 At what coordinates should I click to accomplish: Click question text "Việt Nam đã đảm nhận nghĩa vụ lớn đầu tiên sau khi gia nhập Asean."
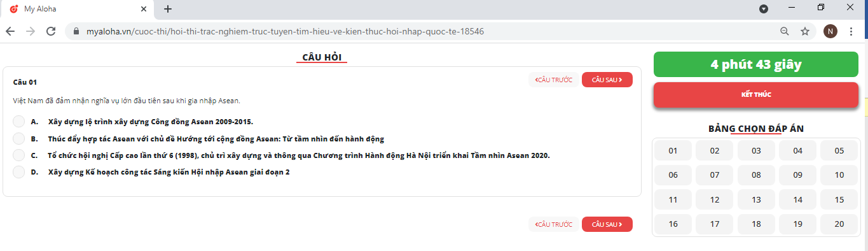[127, 101]
